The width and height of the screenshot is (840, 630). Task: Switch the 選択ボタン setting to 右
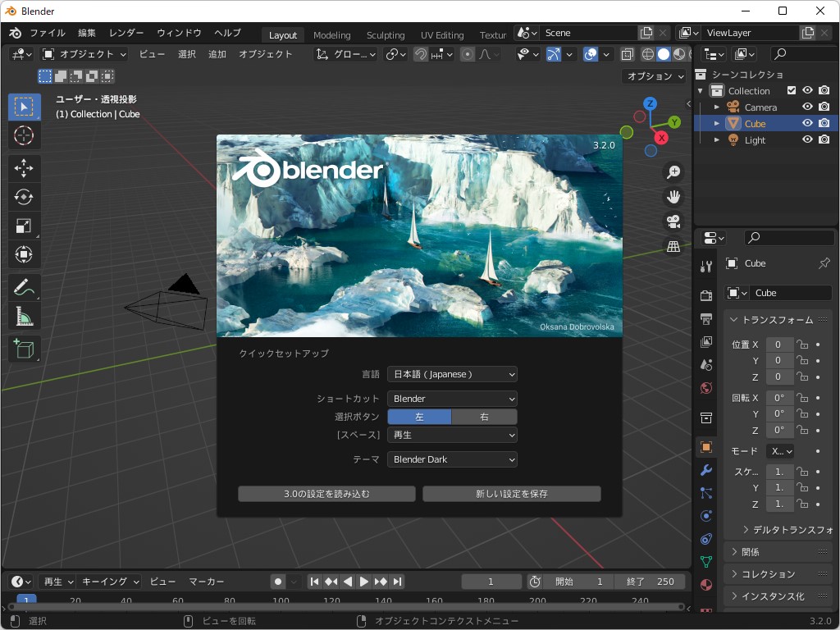coord(484,417)
